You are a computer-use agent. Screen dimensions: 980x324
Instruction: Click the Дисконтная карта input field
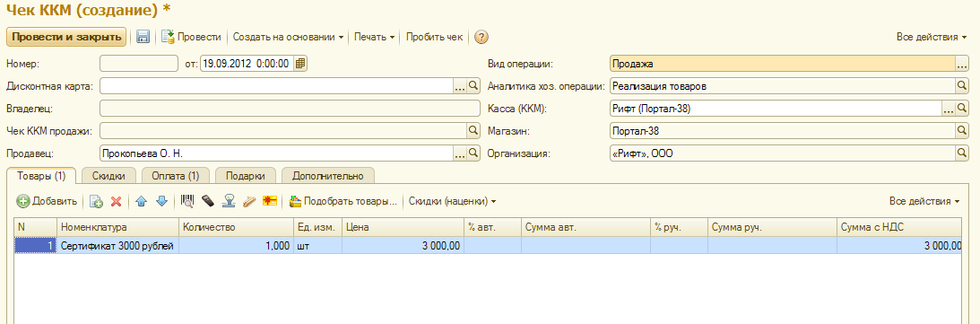coord(276,85)
